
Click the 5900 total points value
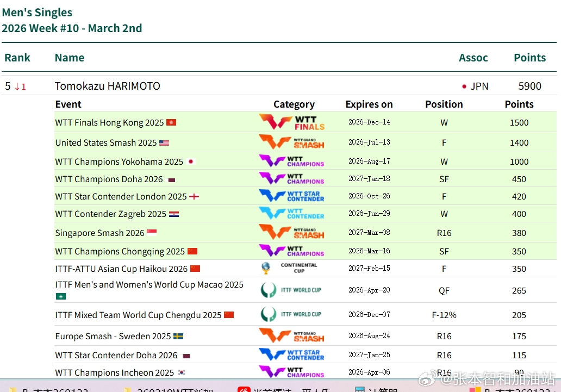tap(529, 86)
